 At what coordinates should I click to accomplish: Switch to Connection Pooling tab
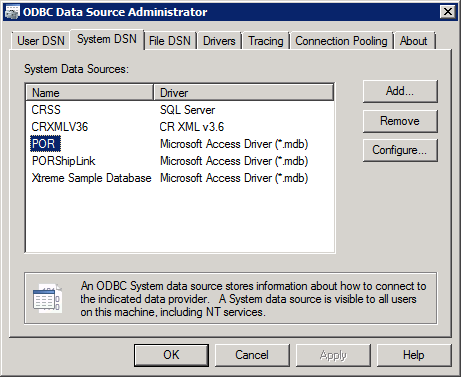tap(341, 41)
